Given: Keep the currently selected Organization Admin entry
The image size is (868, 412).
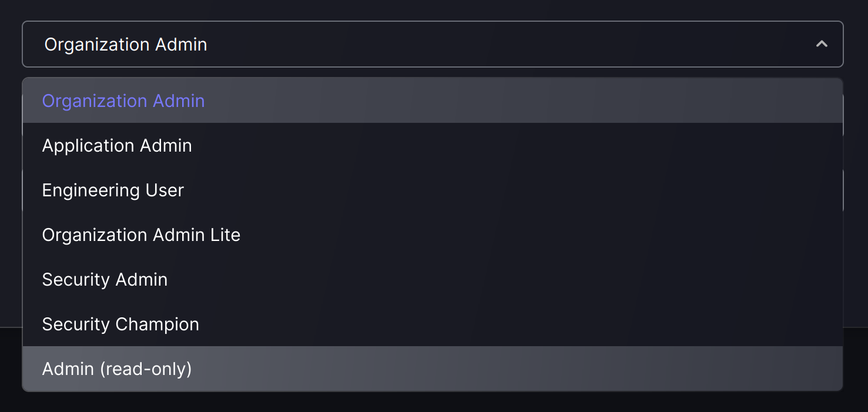Looking at the screenshot, I should point(433,101).
